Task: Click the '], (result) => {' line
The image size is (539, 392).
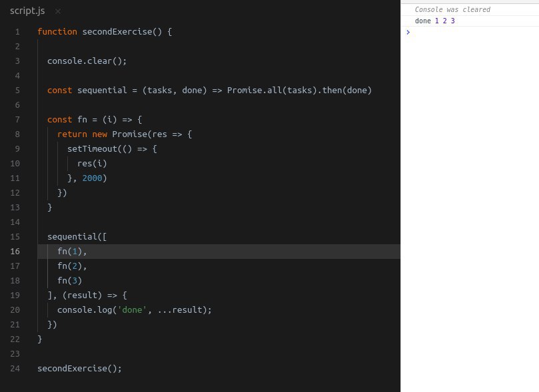Action: (x=87, y=295)
